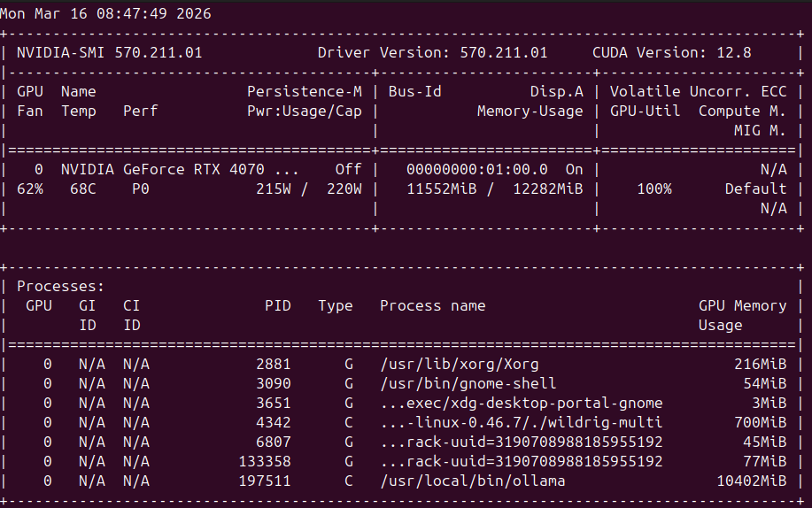Click PID 133358
812x508 pixels.
click(x=265, y=461)
